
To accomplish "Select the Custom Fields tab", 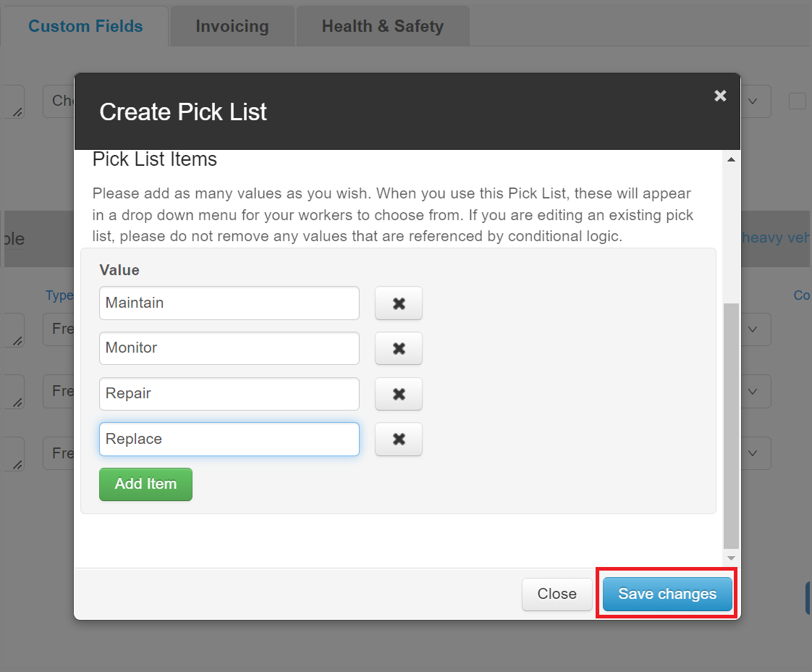I will [85, 25].
